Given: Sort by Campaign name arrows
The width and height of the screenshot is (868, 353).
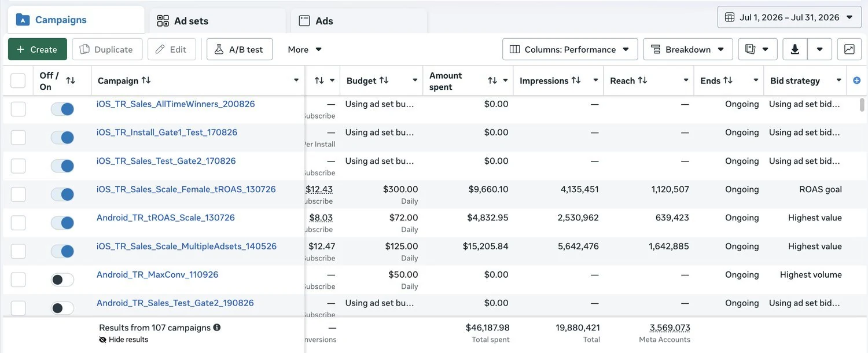Looking at the screenshot, I should point(146,80).
